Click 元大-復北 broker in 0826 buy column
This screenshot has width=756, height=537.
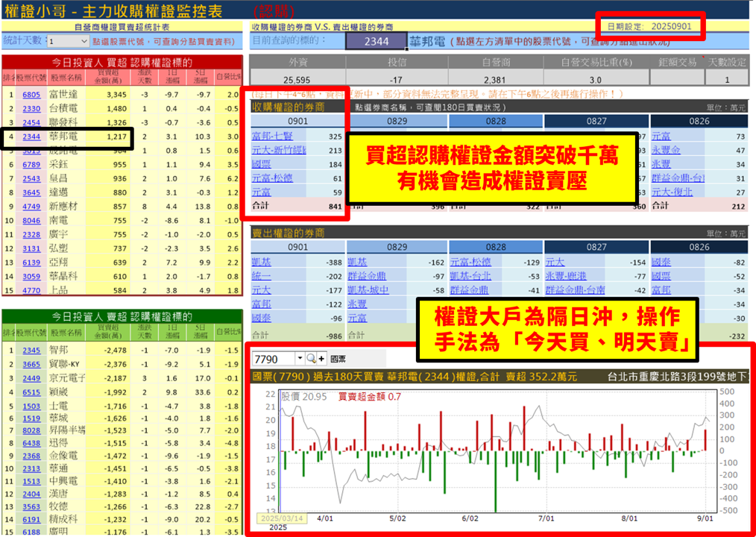672,192
